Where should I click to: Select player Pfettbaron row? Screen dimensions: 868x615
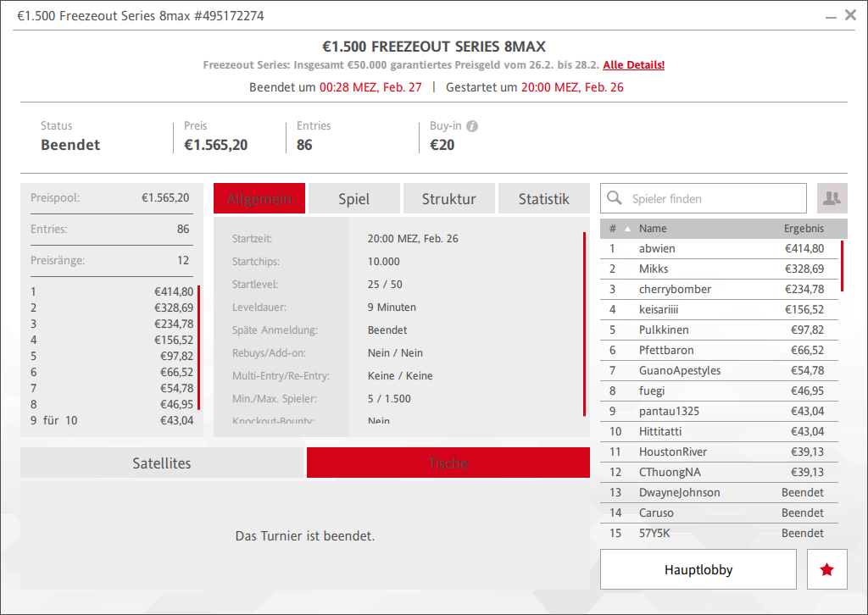719,350
